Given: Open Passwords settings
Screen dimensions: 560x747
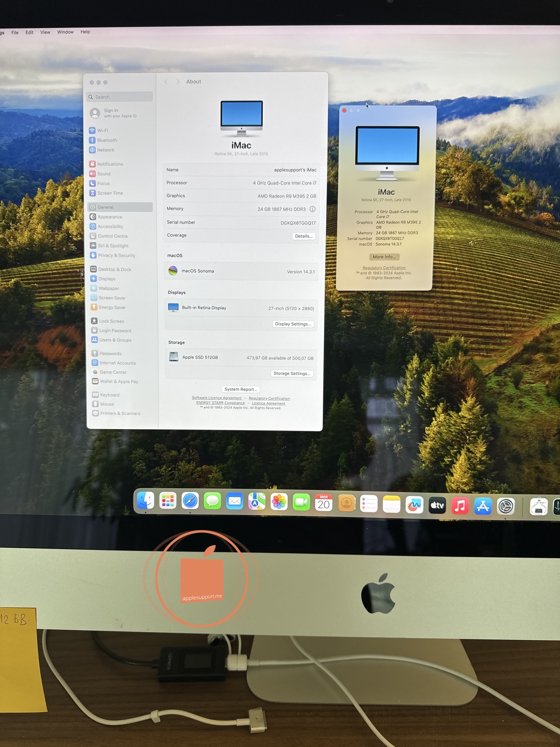Looking at the screenshot, I should pos(107,354).
